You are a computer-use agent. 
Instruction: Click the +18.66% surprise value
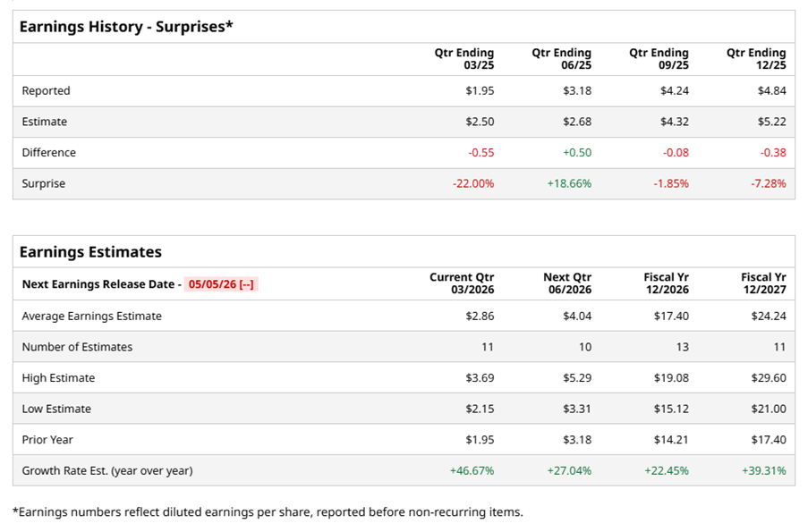point(569,183)
